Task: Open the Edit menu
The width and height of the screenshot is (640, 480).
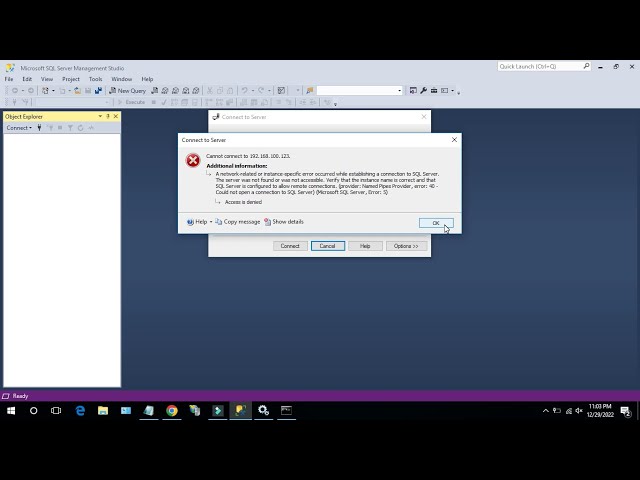Action: 27,79
